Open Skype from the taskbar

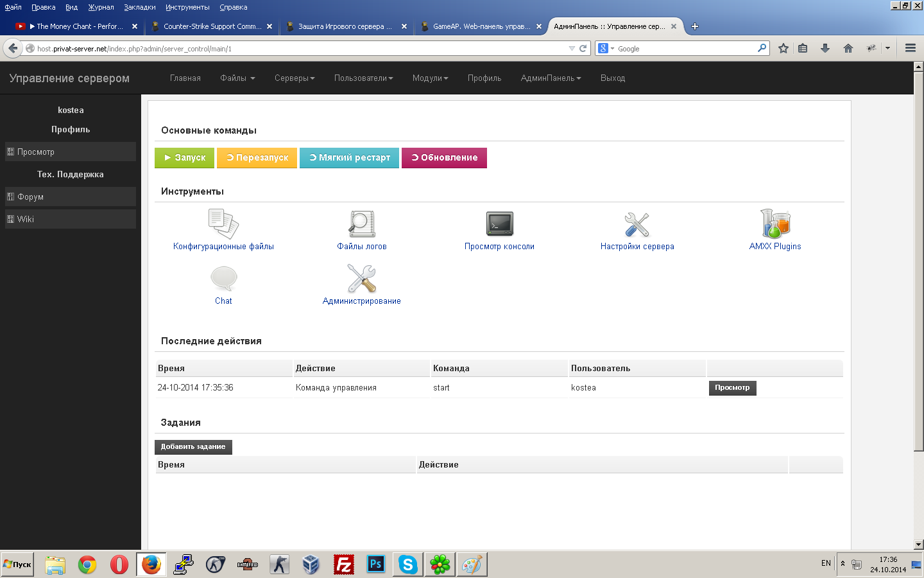[408, 565]
